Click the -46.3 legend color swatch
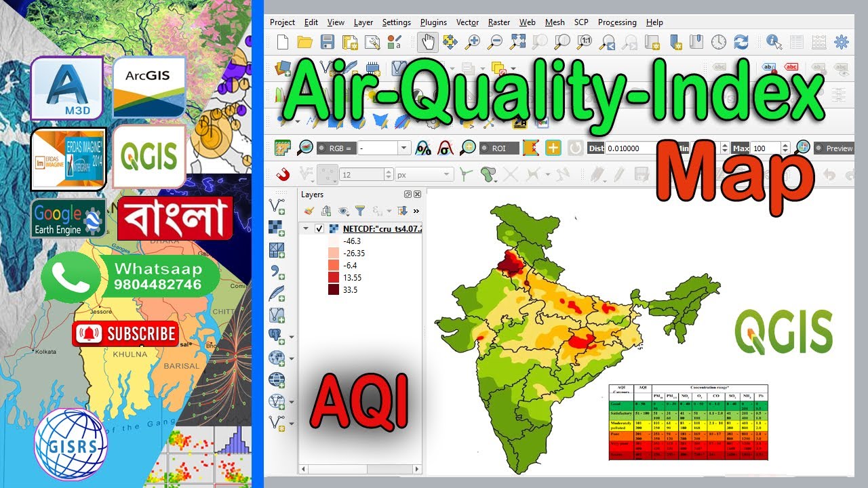This screenshot has width=868, height=488. pos(333,241)
